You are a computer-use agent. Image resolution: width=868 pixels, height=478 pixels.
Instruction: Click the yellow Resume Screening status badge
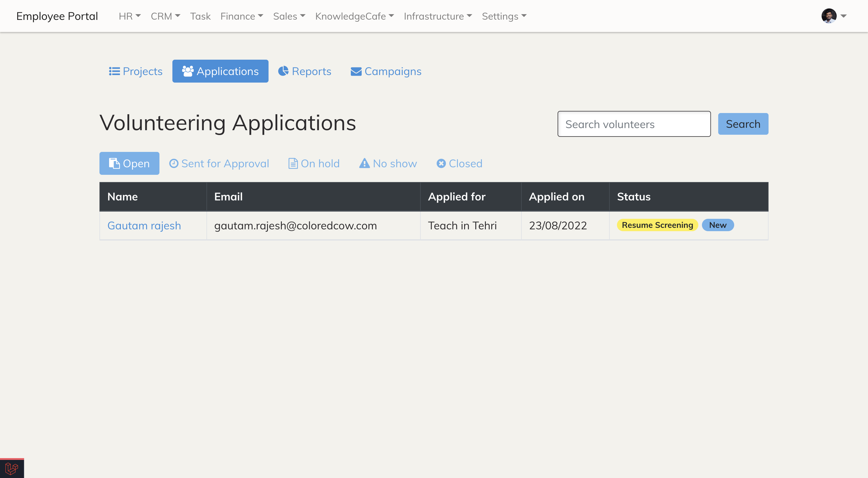click(x=656, y=225)
